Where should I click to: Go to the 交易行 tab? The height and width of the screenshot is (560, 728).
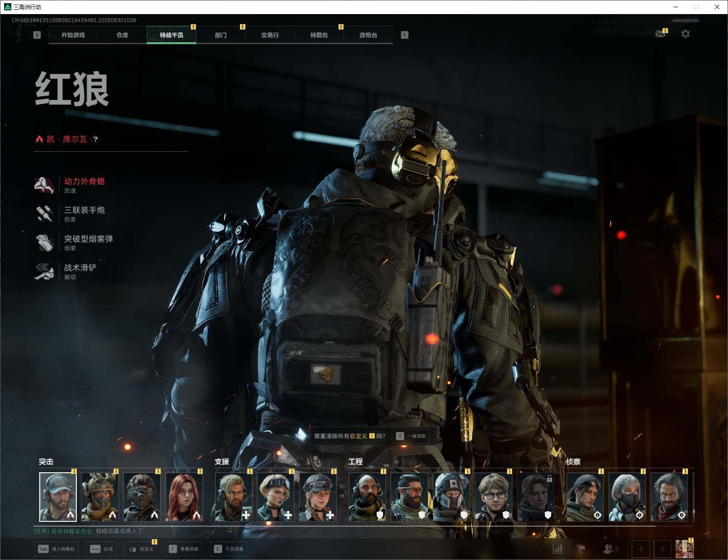270,35
